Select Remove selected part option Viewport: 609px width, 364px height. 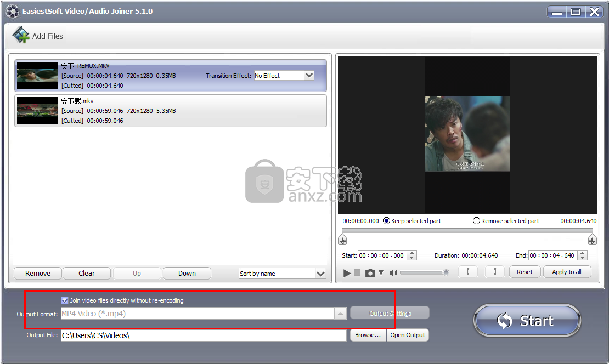pos(506,221)
